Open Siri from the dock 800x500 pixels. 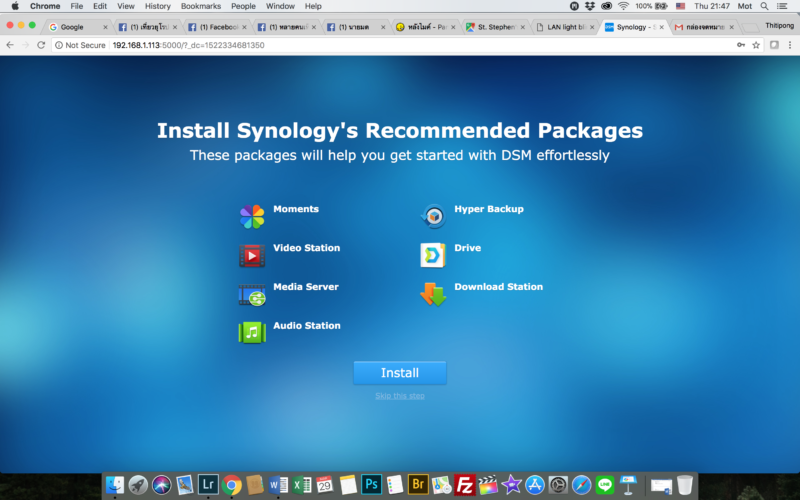(161, 485)
